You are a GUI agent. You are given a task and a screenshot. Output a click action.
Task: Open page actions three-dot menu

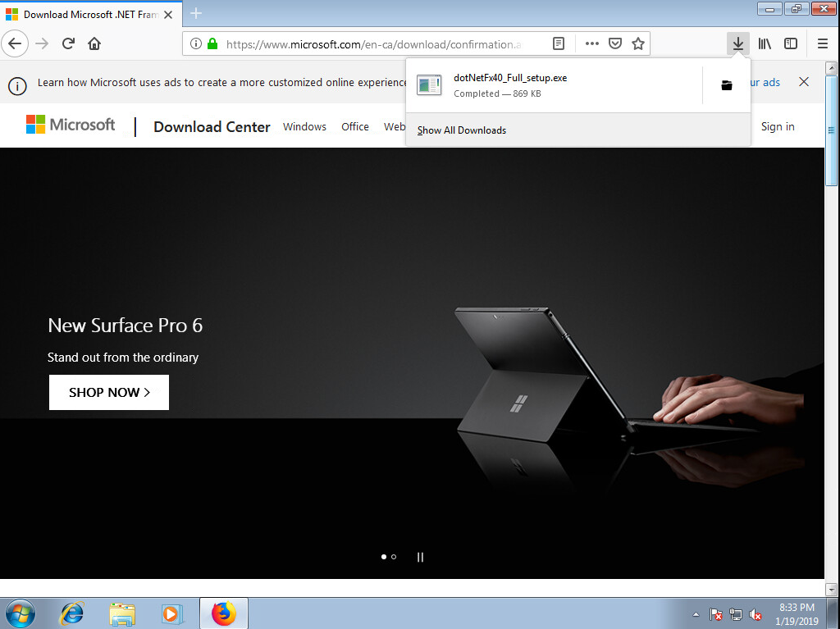point(592,43)
